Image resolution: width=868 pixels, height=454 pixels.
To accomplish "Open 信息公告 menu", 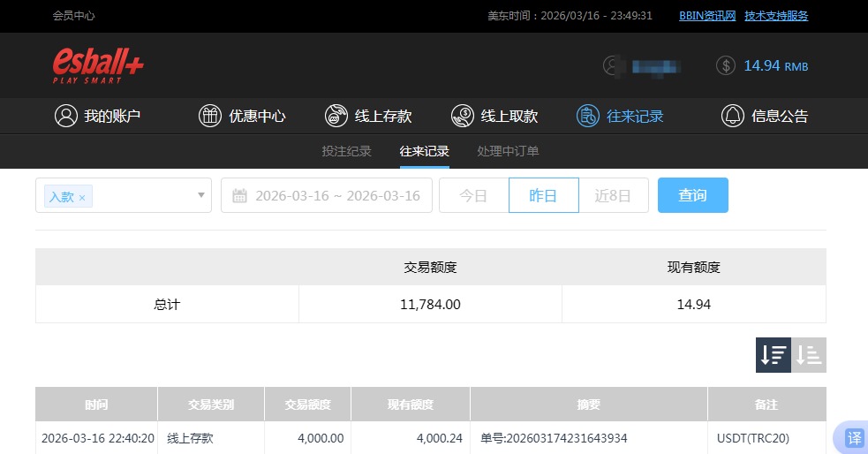I will coord(765,116).
